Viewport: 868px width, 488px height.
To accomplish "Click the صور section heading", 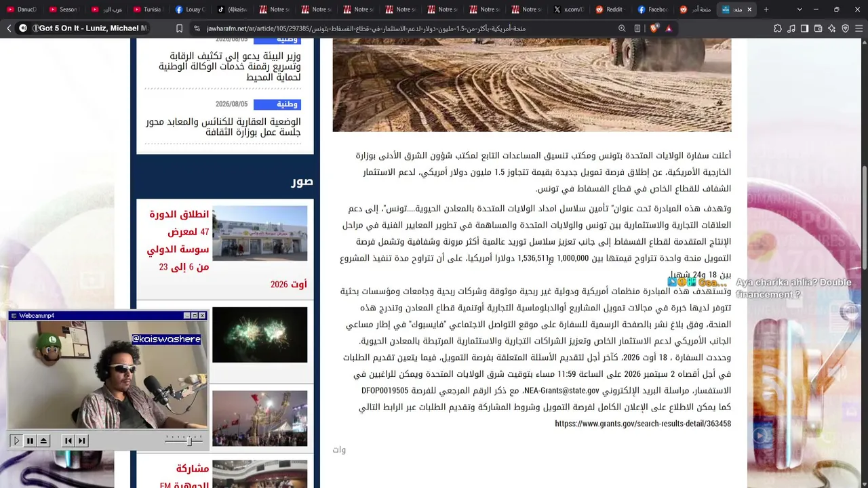I will click(x=302, y=182).
